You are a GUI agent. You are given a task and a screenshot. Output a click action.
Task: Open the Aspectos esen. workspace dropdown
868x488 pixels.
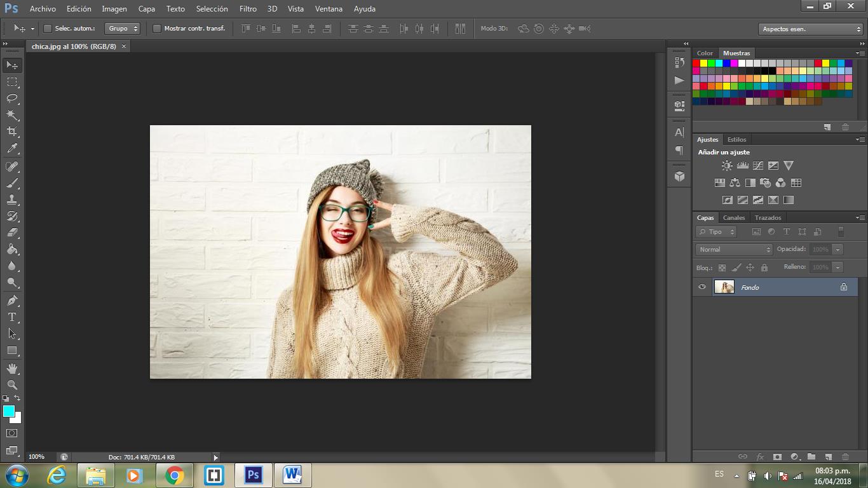tap(810, 29)
